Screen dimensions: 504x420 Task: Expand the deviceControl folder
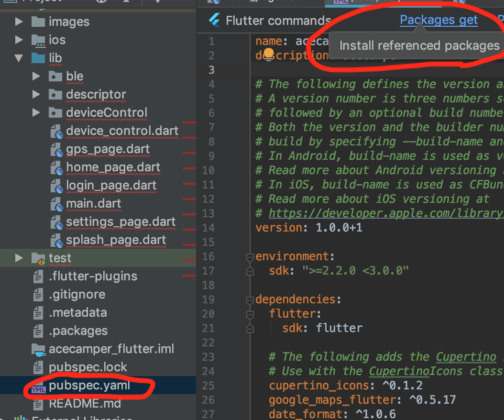(x=36, y=112)
